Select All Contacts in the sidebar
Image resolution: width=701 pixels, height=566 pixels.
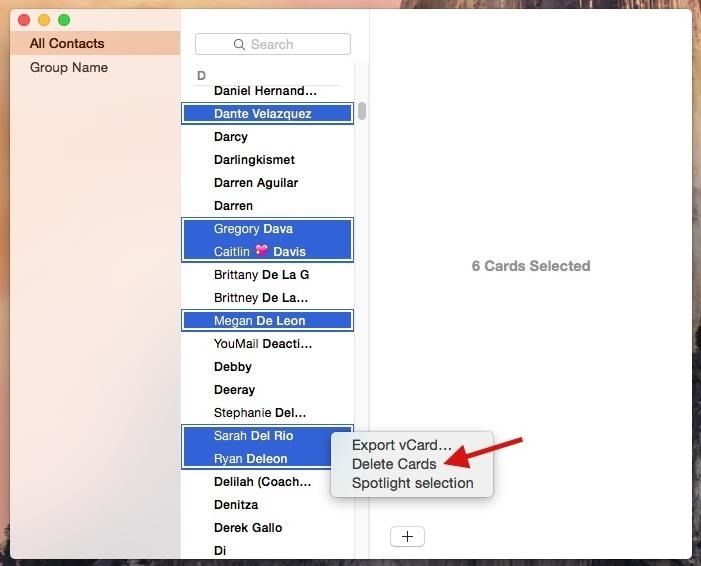(67, 43)
